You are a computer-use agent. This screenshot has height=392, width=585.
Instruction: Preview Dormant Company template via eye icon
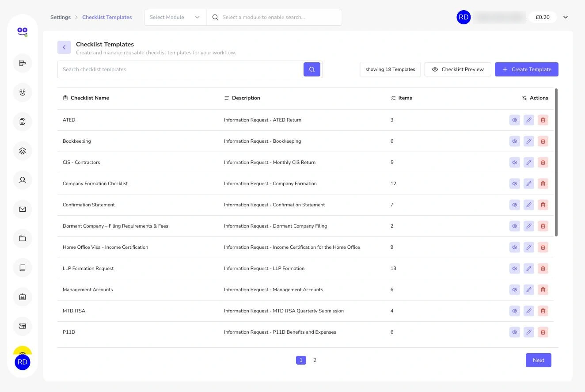point(515,226)
